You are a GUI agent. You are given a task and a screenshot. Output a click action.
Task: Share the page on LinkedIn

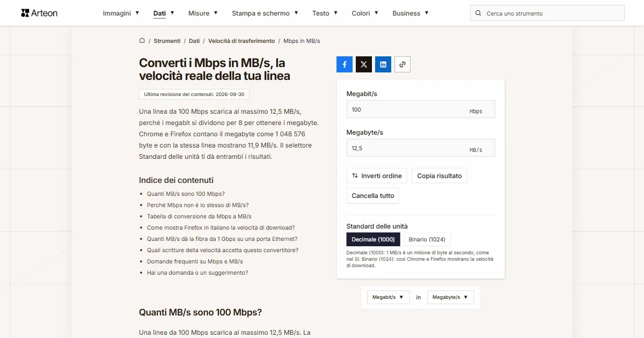tap(383, 64)
